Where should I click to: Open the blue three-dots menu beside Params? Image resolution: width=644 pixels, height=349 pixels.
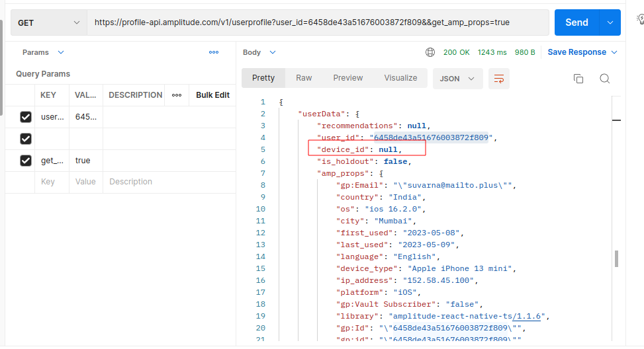click(214, 52)
